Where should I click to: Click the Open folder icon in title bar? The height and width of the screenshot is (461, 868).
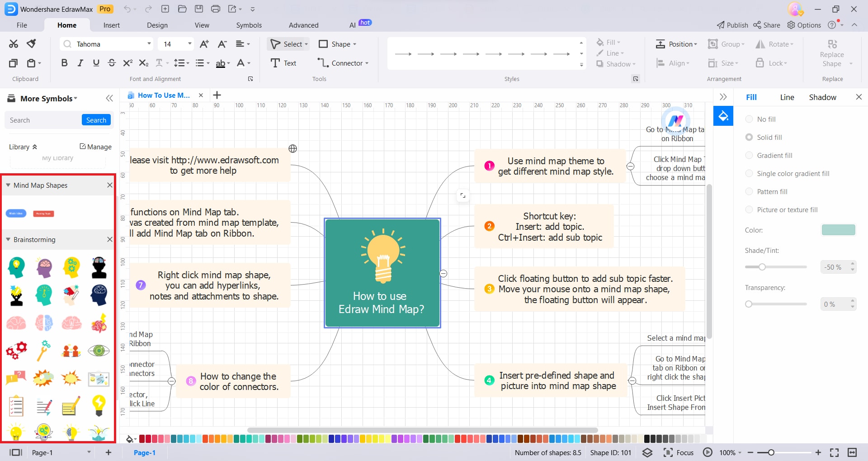[182, 9]
